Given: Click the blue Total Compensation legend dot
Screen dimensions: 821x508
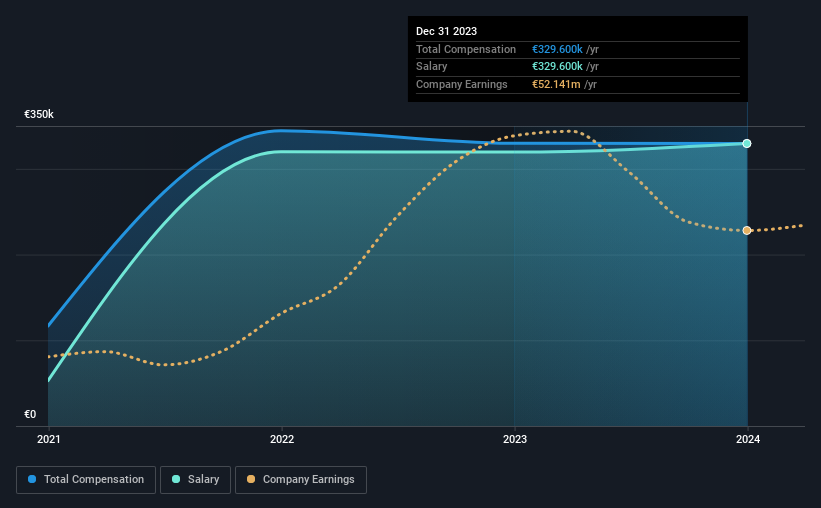Looking at the screenshot, I should 32,479.
